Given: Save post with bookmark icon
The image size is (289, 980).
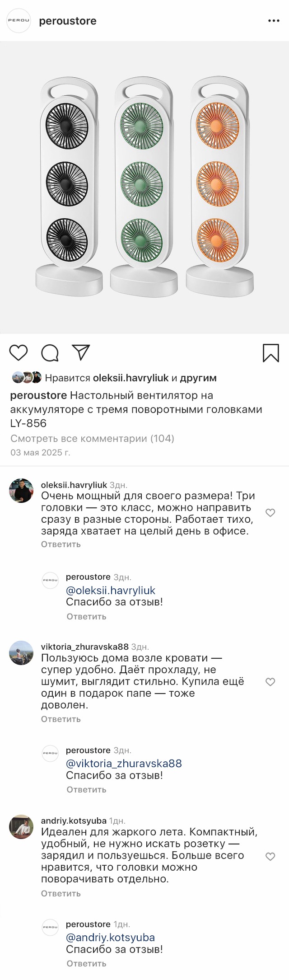Looking at the screenshot, I should click(270, 353).
